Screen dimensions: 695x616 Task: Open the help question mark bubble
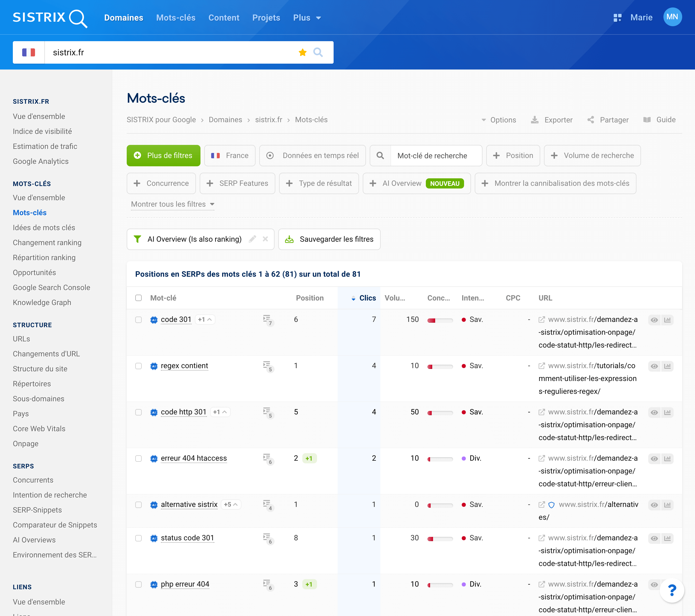(672, 590)
